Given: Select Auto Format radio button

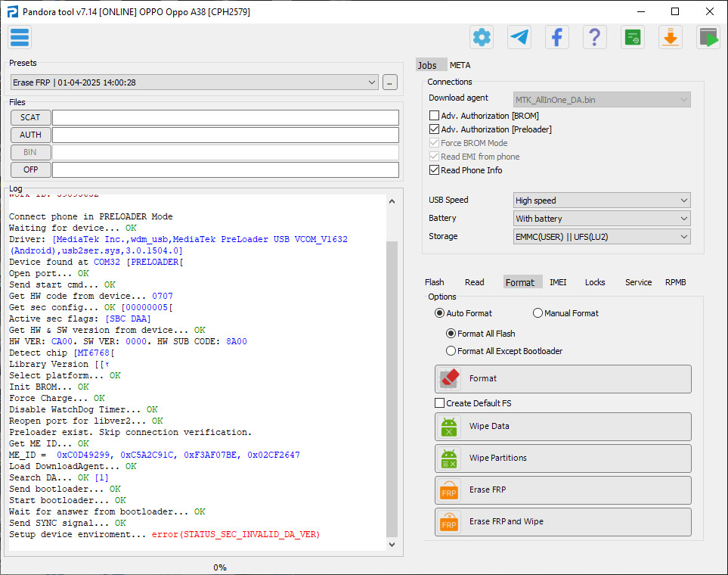Looking at the screenshot, I should coord(439,312).
